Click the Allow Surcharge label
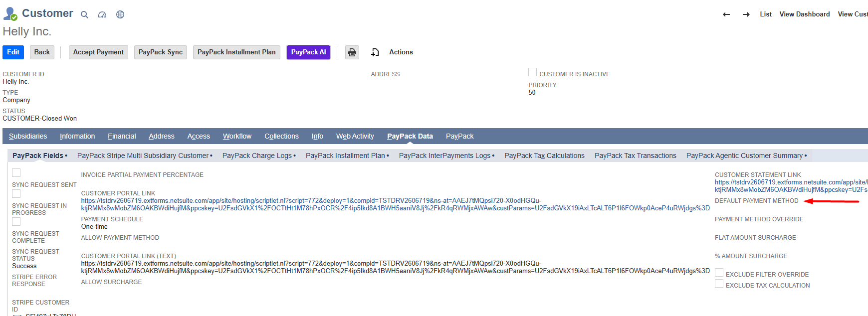The image size is (868, 316). click(111, 282)
